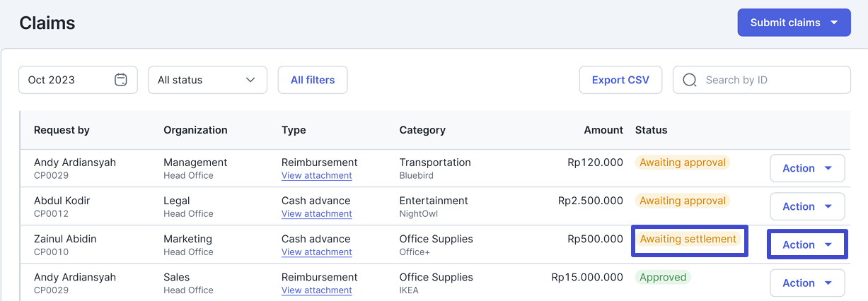Export claims via Export CSV button
This screenshot has height=301, width=868.
click(x=620, y=80)
